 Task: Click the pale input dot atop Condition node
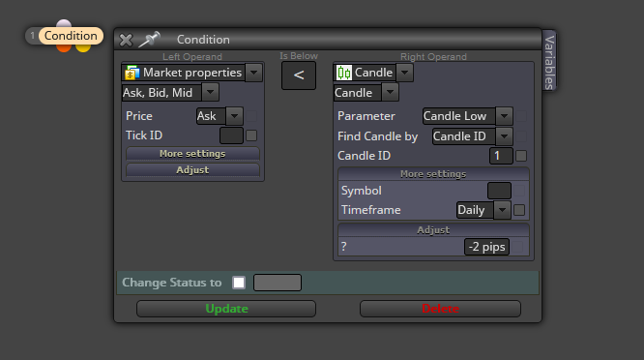[64, 23]
